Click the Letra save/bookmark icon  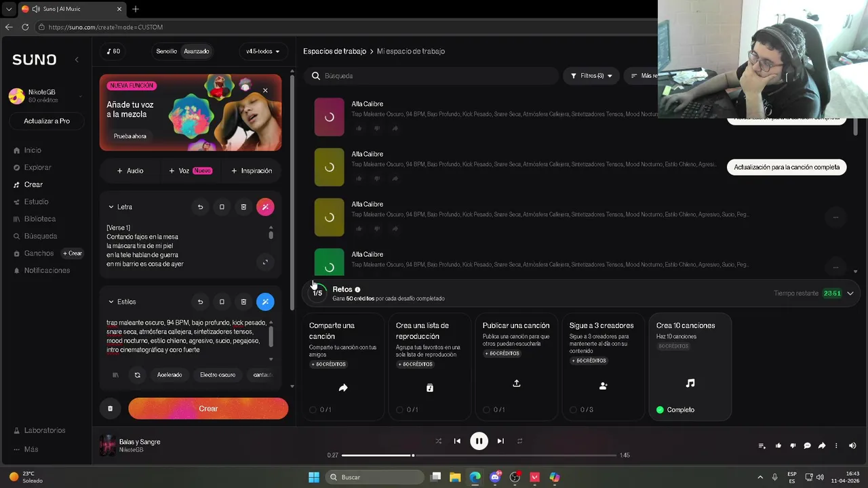point(222,207)
